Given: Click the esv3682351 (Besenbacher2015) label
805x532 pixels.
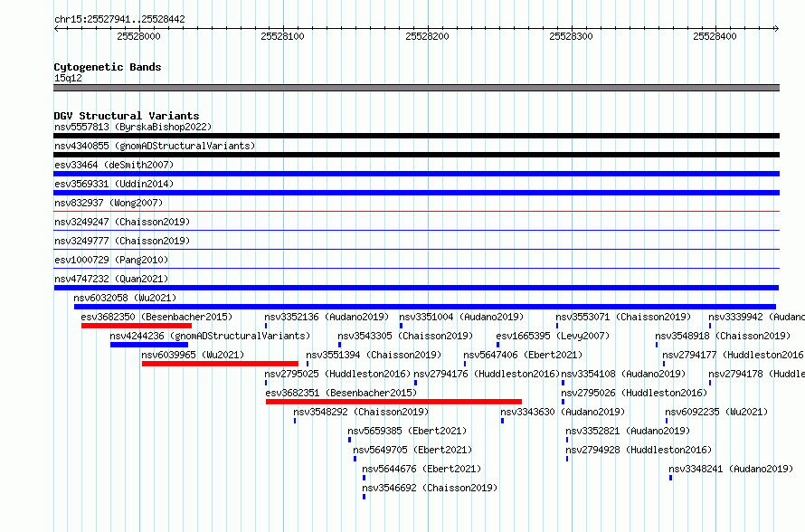Looking at the screenshot, I should coord(341,393).
